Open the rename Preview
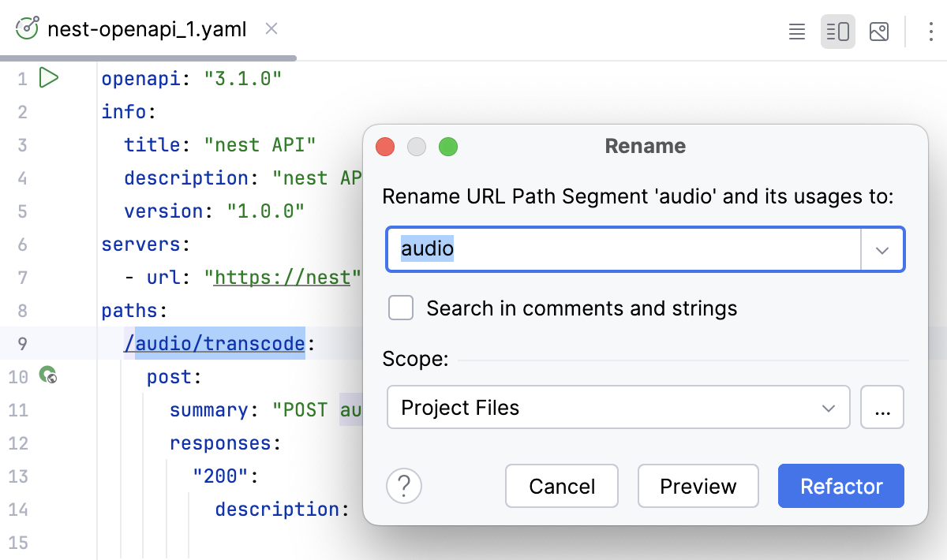This screenshot has height=560, width=947. click(x=698, y=486)
